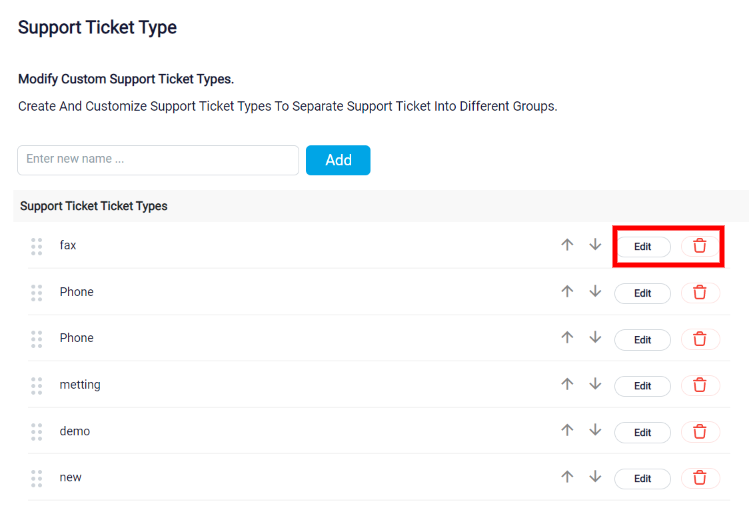The image size is (749, 514).
Task: Move fax row up with arrow
Action: 567,245
